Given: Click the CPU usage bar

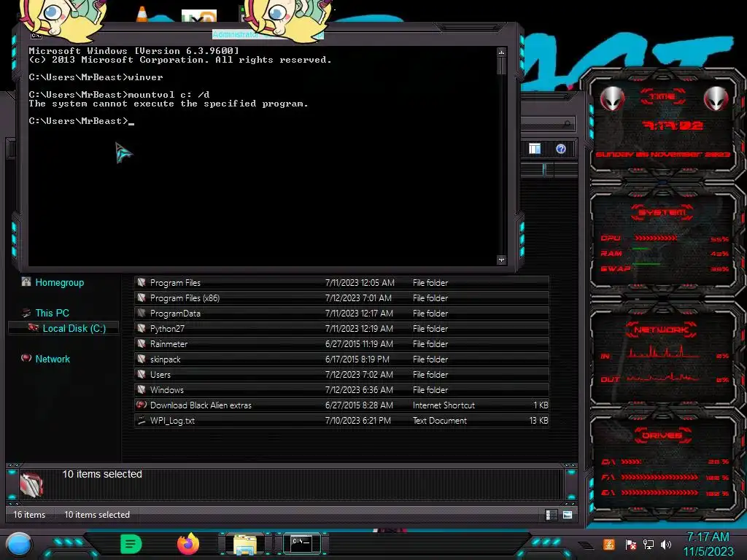Looking at the screenshot, I should pos(655,238).
